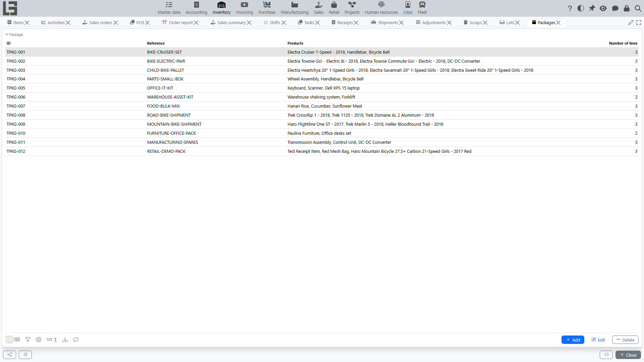
Task: Switch to list view icon
Action: (x=9, y=340)
